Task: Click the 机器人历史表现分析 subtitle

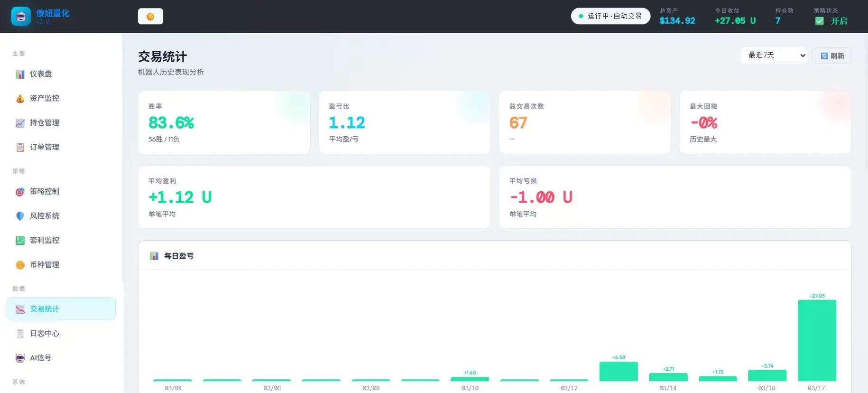Action: [x=171, y=72]
